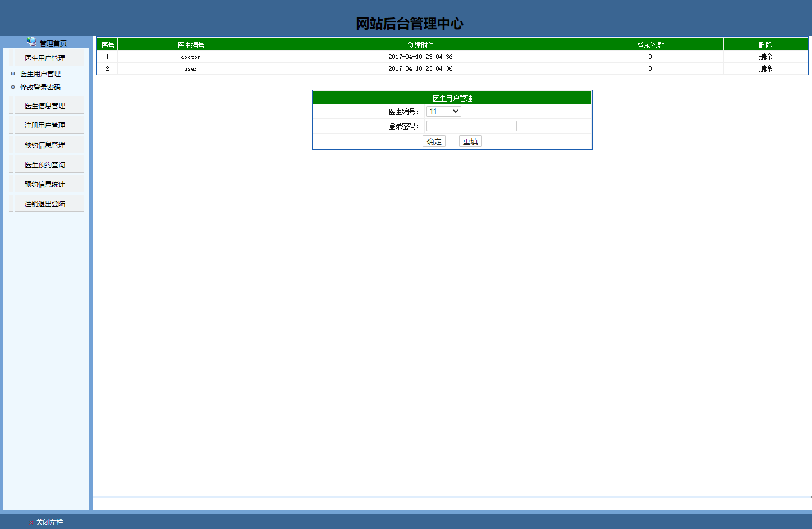Open the 医生信息管理 sidebar menu

point(45,105)
